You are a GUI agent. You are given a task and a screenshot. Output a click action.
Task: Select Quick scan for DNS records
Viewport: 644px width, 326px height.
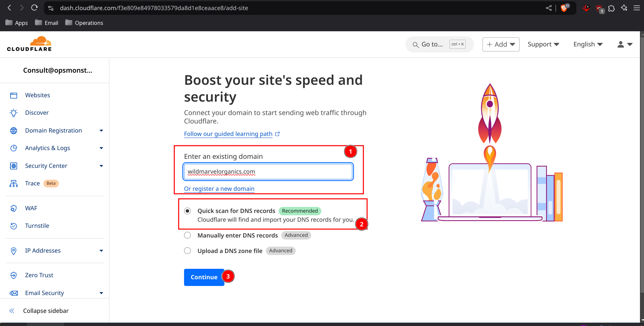(x=187, y=211)
